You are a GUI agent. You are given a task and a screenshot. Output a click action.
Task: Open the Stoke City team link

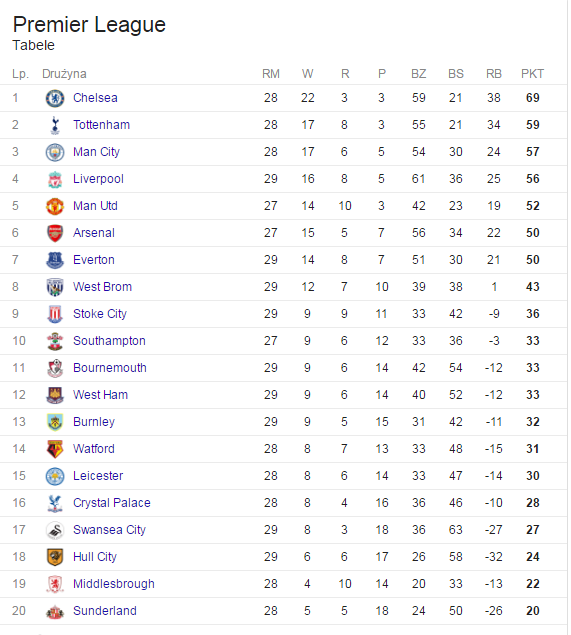[100, 314]
